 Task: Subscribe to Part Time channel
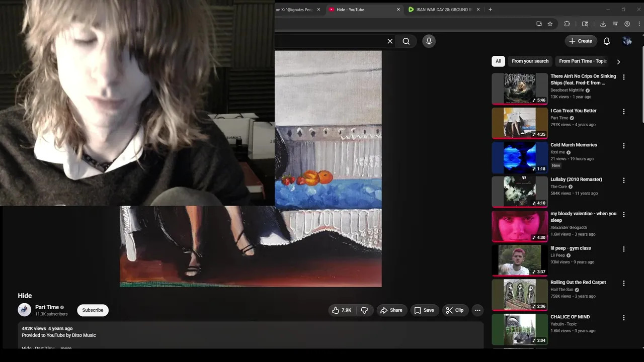tap(93, 310)
